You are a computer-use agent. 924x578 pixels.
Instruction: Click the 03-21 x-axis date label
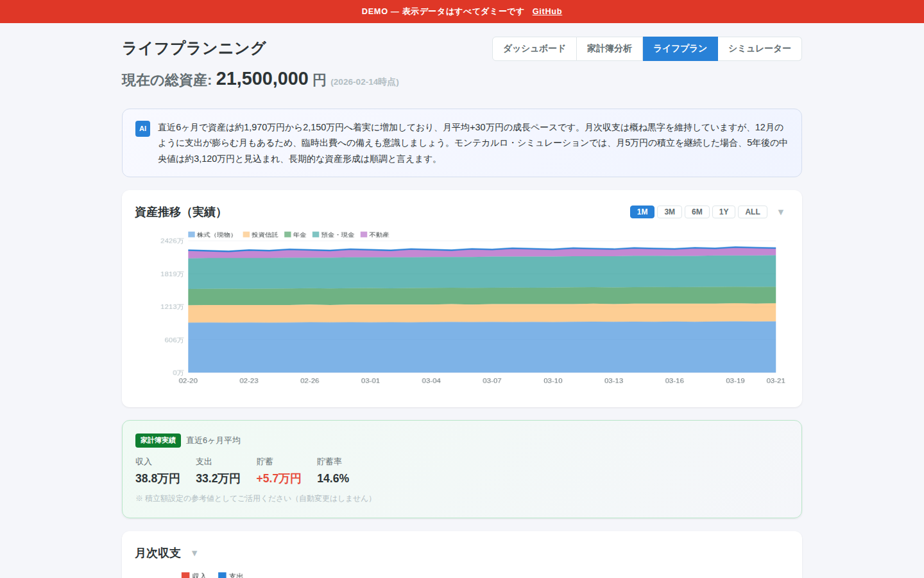pyautogui.click(x=776, y=381)
